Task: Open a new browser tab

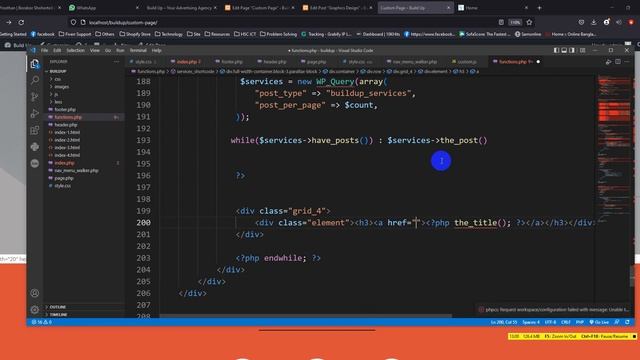Action: point(539,8)
